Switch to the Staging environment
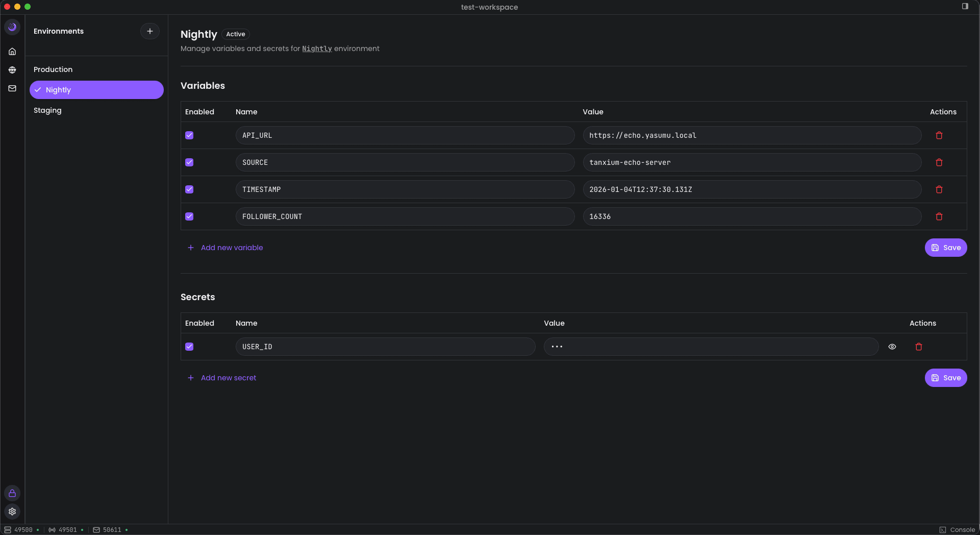The height and width of the screenshot is (535, 980). 47,110
